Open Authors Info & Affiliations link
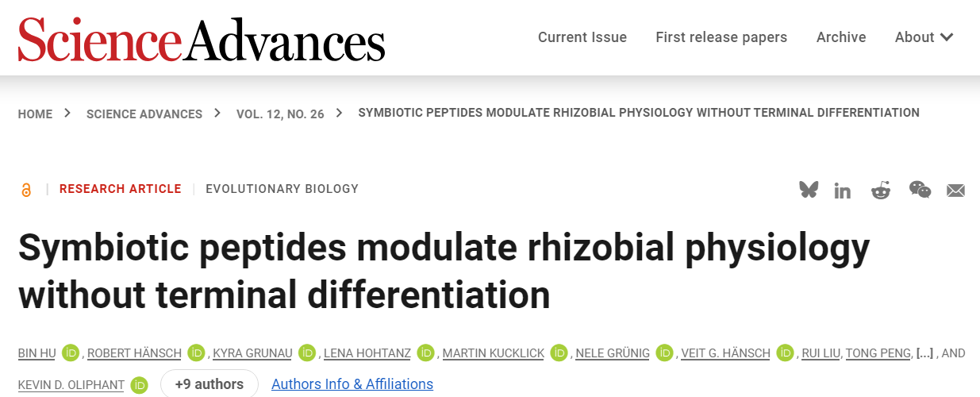 352,384
